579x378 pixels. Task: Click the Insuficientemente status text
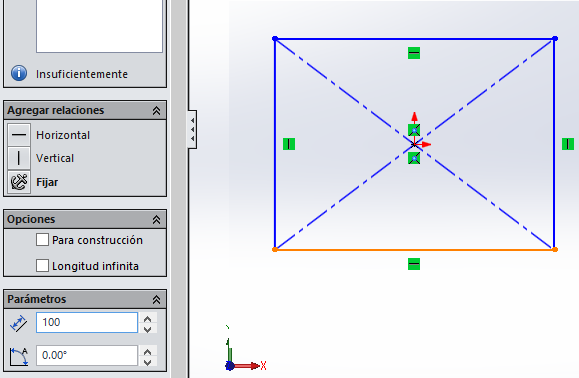point(82,74)
